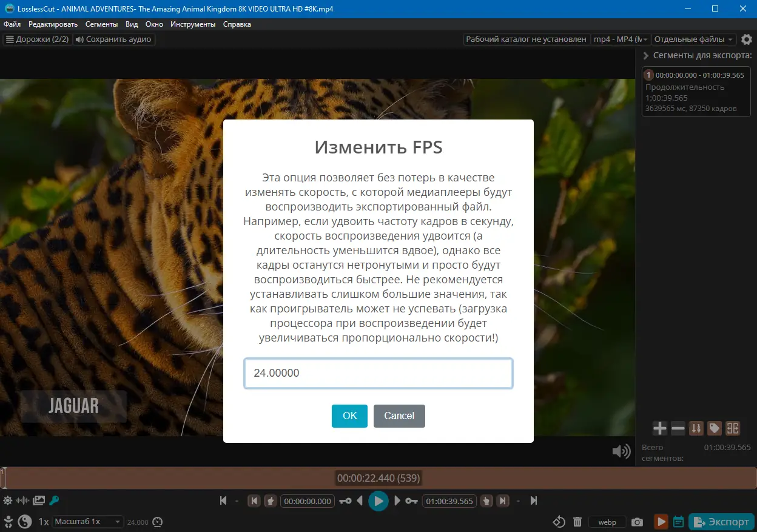Open Дорожки (2/2) tracks panel

37,39
